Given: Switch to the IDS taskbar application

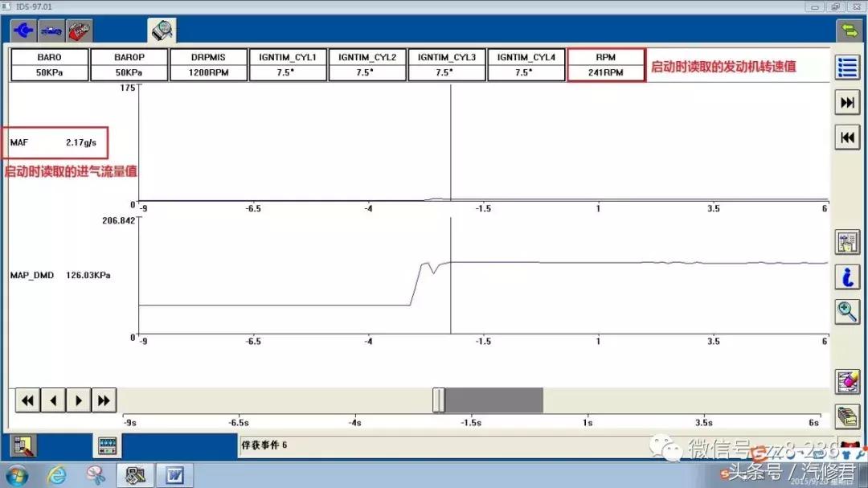Looking at the screenshot, I should click(x=134, y=475).
